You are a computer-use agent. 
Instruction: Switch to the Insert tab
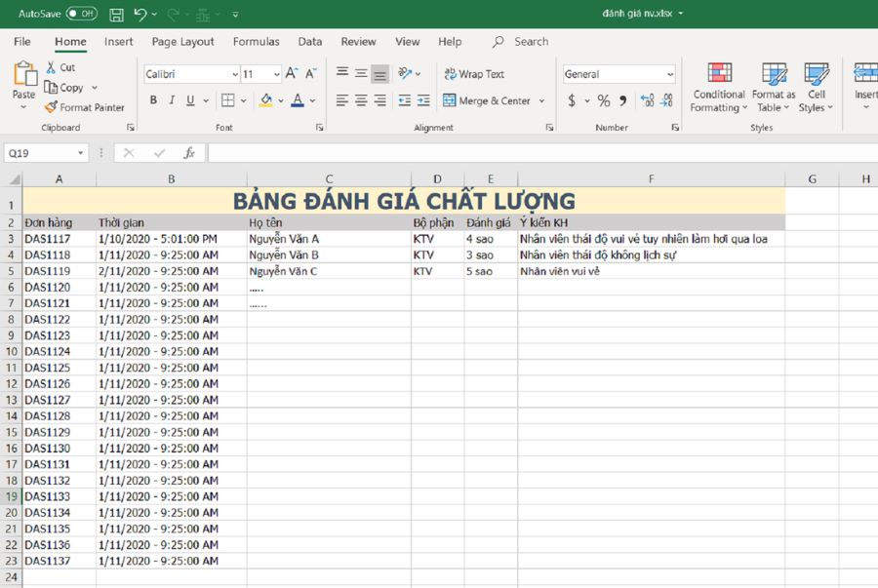(x=118, y=41)
